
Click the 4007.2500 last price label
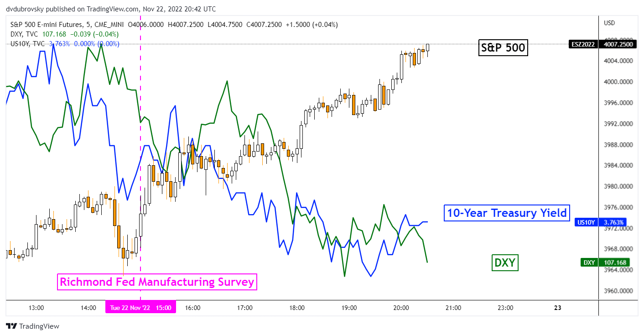tap(617, 44)
